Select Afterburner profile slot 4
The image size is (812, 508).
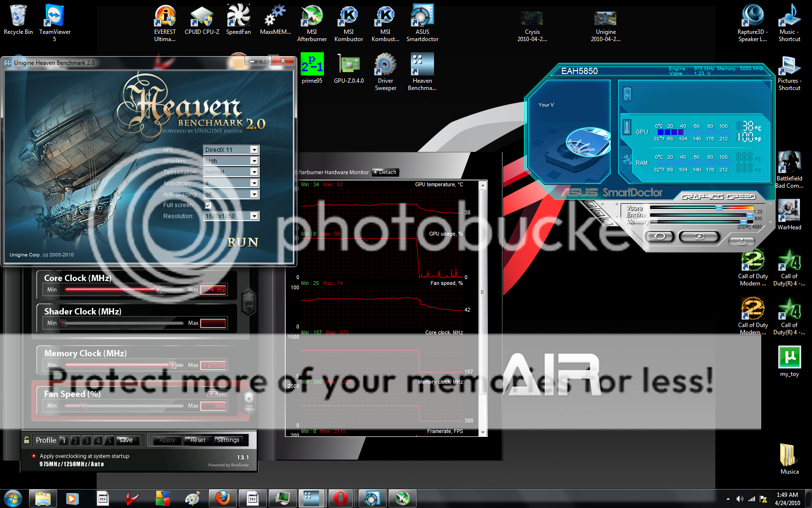click(98, 440)
